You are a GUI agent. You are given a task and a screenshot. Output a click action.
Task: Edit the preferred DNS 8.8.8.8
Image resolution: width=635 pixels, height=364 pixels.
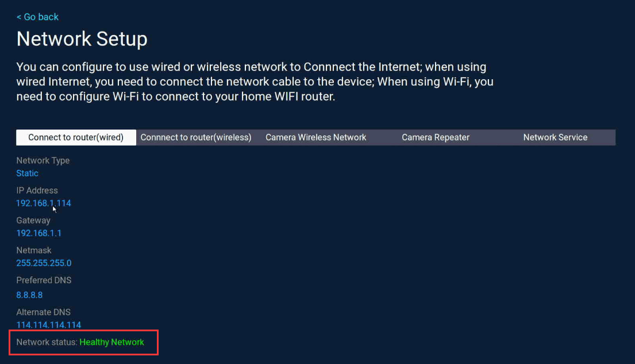tap(29, 295)
